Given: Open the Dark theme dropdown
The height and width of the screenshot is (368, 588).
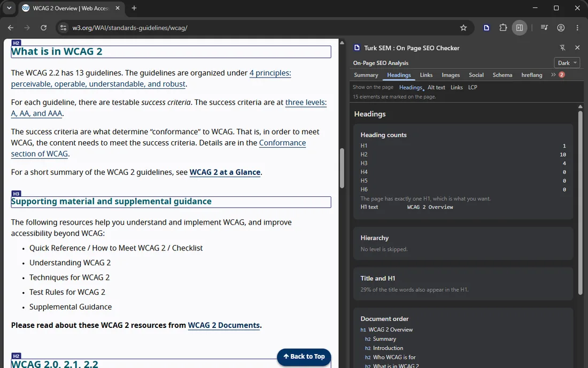Looking at the screenshot, I should coord(567,63).
